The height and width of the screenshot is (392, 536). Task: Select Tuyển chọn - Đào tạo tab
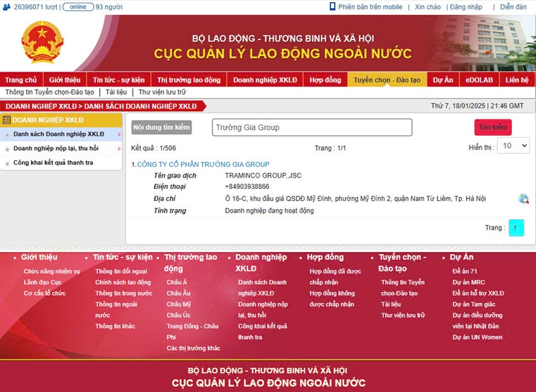(x=387, y=80)
